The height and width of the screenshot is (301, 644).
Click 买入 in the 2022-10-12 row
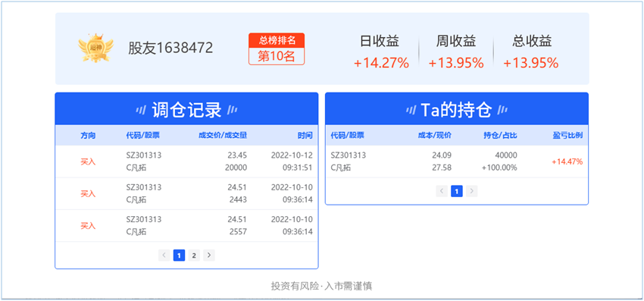click(88, 161)
